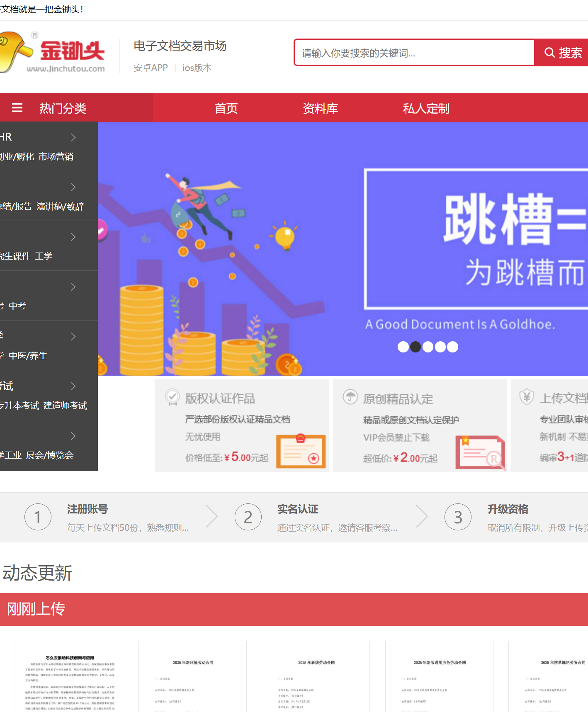Expand the 建造师考试 category chevron
This screenshot has height=712, width=588.
[73, 386]
